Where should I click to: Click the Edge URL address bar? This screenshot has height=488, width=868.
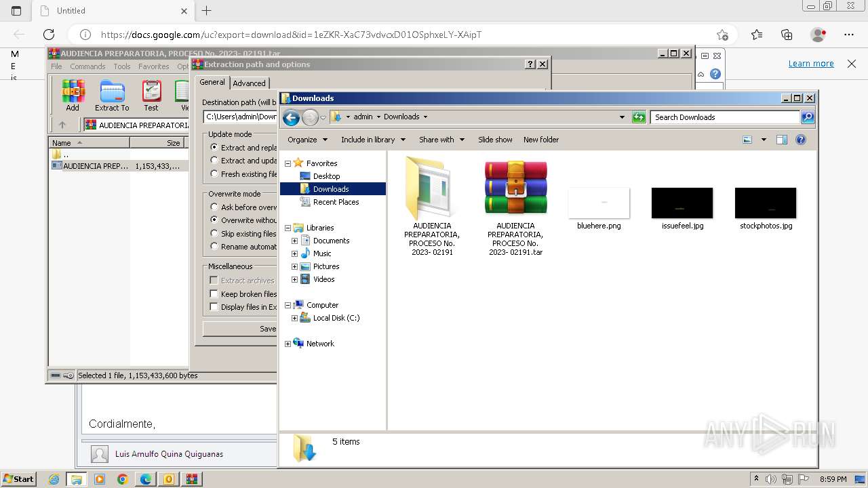click(x=403, y=35)
